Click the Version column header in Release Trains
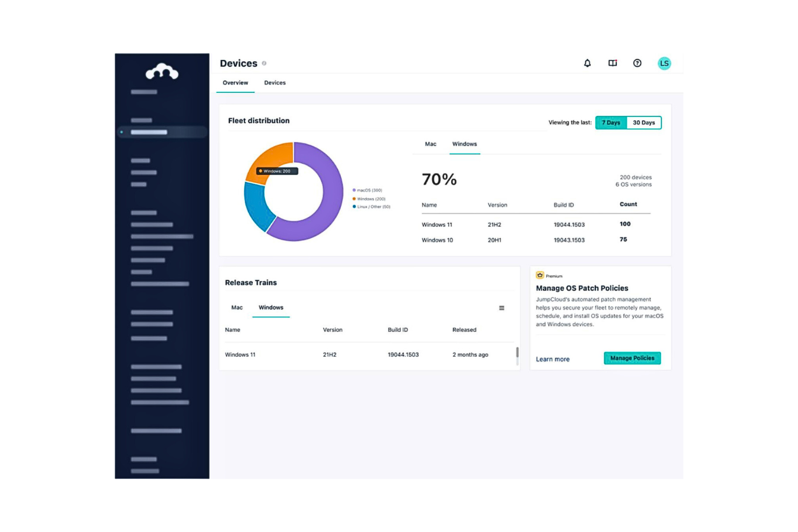Viewport: 798px width, 532px height. 333,330
